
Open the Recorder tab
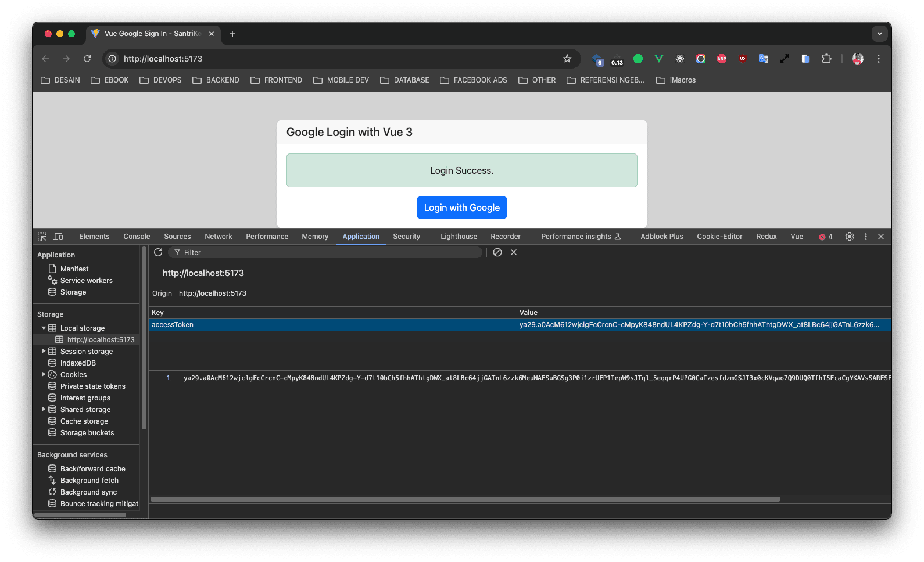(506, 237)
